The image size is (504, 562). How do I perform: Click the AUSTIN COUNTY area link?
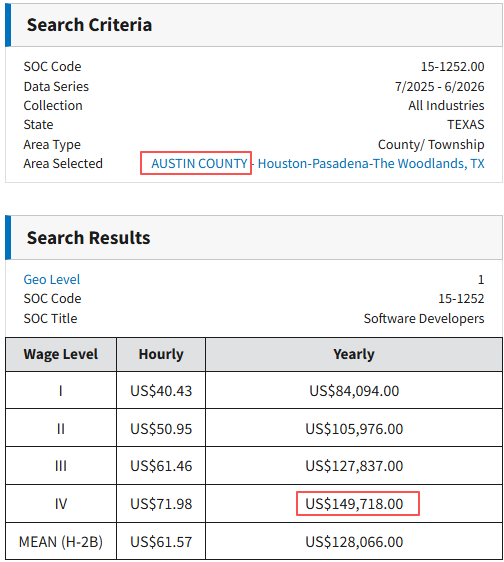point(199,163)
